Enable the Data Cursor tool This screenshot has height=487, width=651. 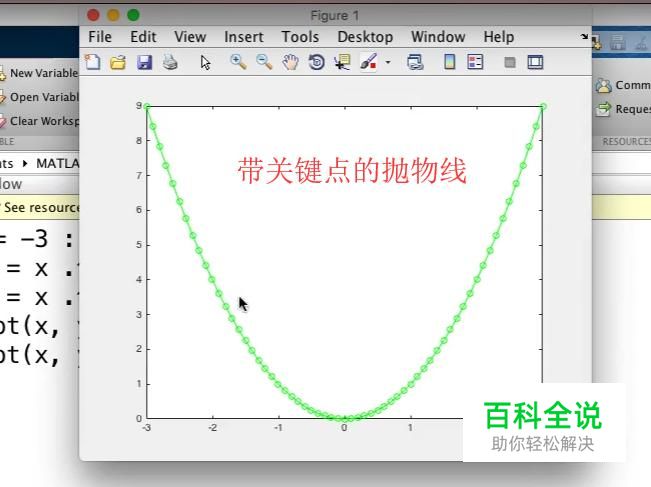(x=342, y=62)
